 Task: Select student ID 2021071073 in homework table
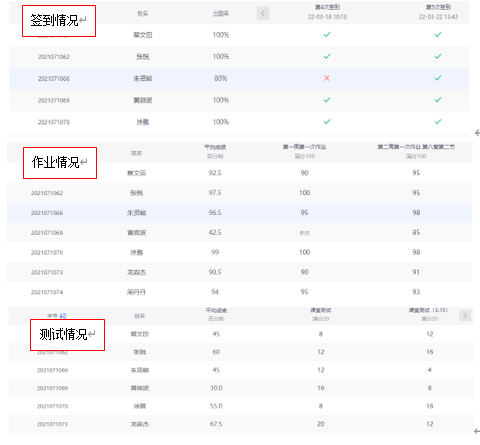[47, 272]
